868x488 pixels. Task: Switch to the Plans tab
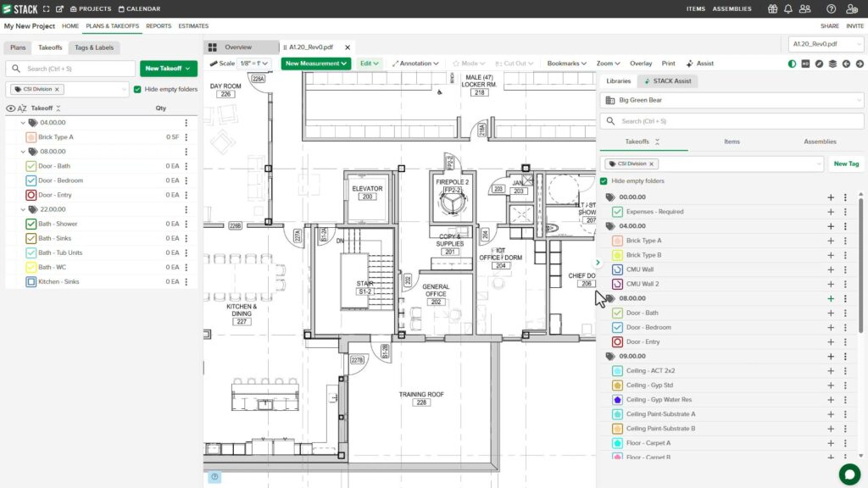tap(18, 47)
